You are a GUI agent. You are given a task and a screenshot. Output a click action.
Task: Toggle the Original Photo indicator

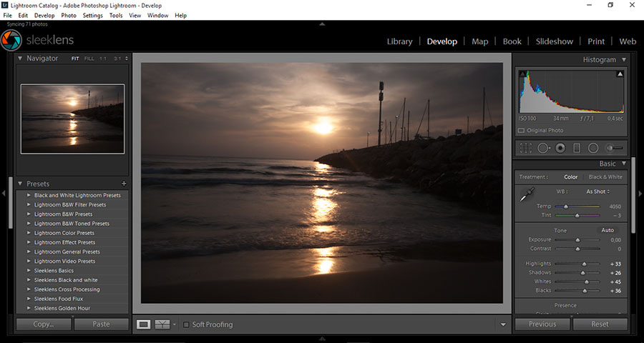(521, 131)
